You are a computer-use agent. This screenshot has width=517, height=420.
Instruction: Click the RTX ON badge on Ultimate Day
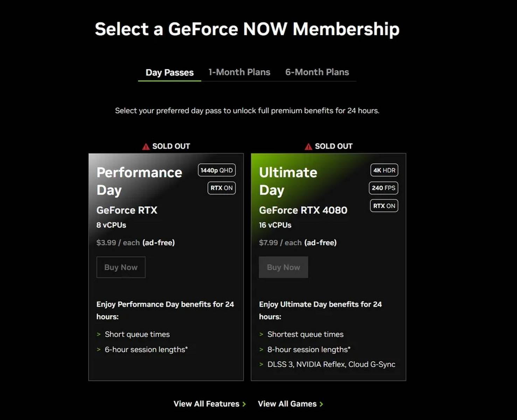point(384,206)
